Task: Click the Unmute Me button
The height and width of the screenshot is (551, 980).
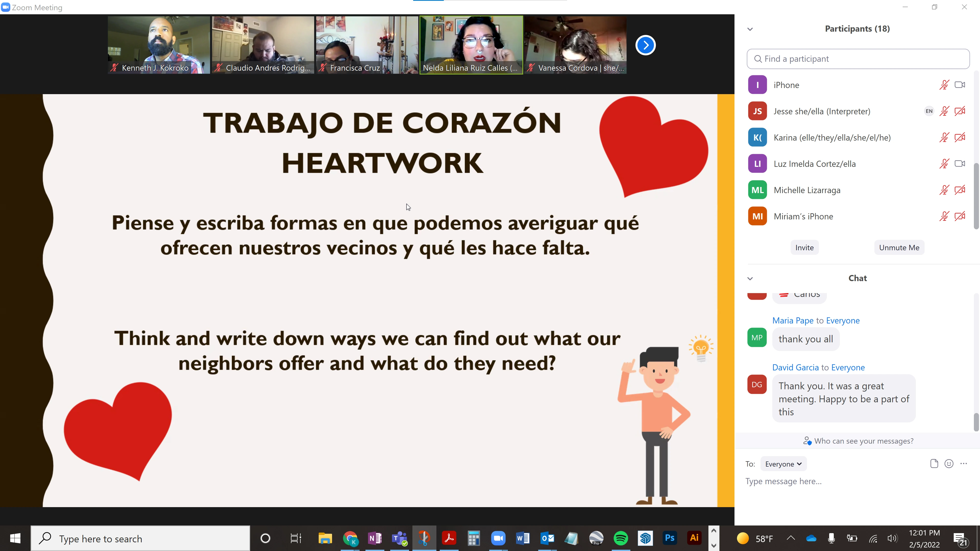Action: click(x=899, y=247)
